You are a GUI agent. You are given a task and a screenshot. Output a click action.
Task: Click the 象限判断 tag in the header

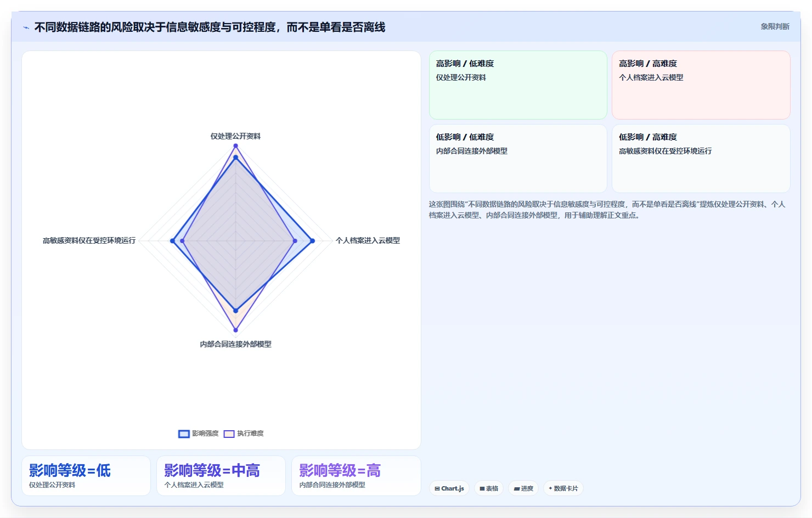[x=775, y=26]
